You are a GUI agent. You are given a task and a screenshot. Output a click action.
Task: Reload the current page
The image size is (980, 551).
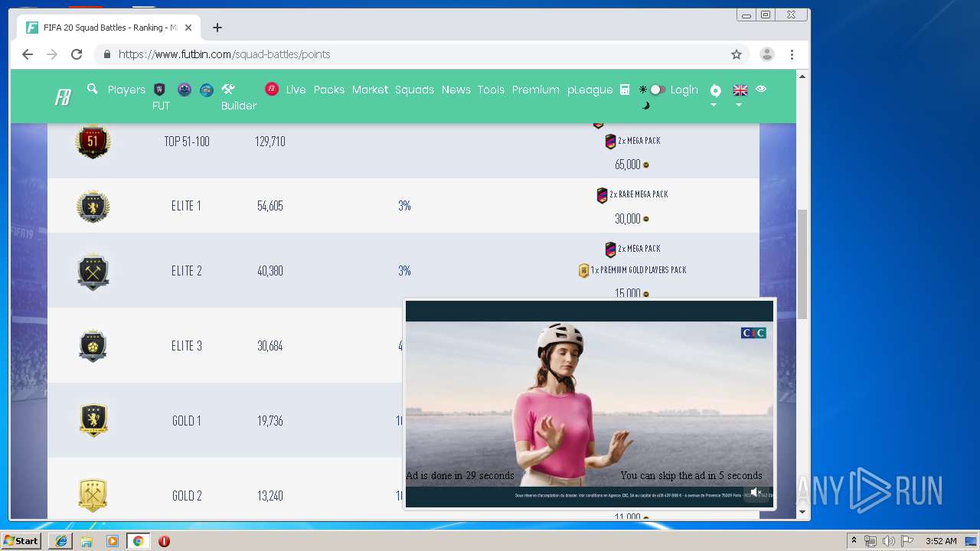coord(77,54)
